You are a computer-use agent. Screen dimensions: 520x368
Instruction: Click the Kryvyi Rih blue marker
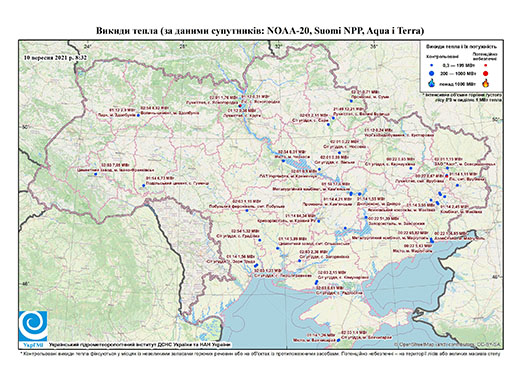tap(319, 221)
